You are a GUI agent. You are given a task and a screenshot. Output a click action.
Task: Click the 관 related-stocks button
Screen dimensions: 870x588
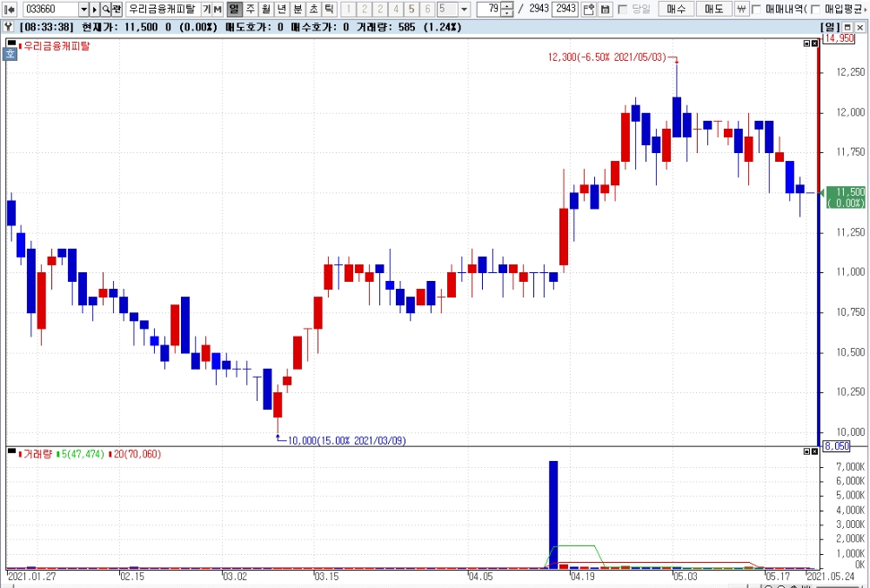[117, 9]
